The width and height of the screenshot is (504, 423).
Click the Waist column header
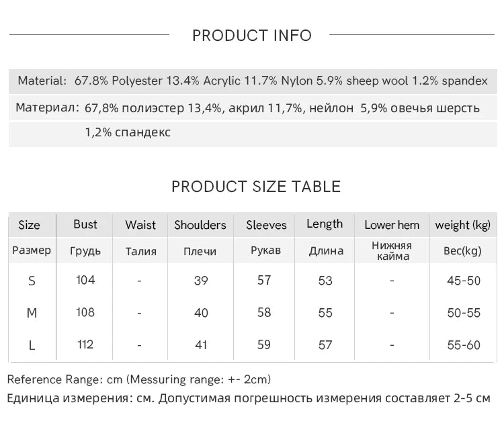pyautogui.click(x=140, y=225)
